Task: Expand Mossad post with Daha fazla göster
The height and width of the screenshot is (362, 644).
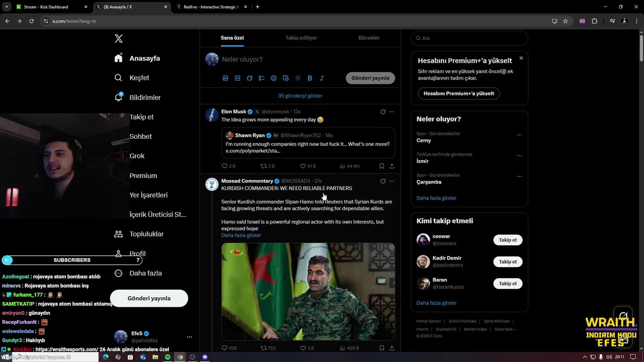Action: 241,235
